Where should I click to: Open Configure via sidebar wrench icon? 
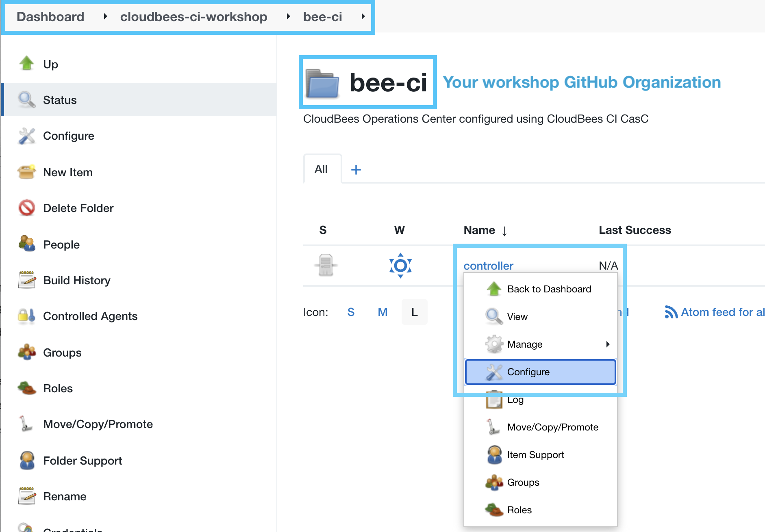pos(27,136)
